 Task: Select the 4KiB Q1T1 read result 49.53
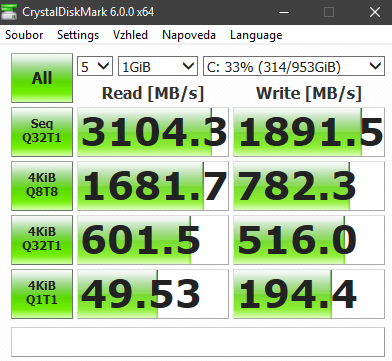click(153, 294)
